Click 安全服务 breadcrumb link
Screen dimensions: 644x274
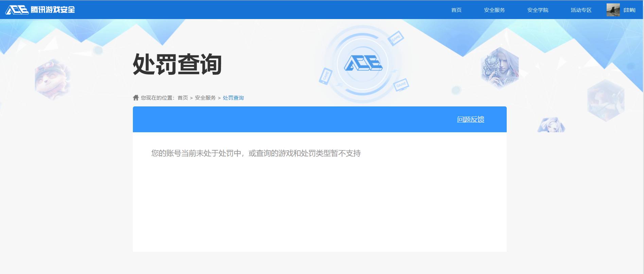click(205, 98)
